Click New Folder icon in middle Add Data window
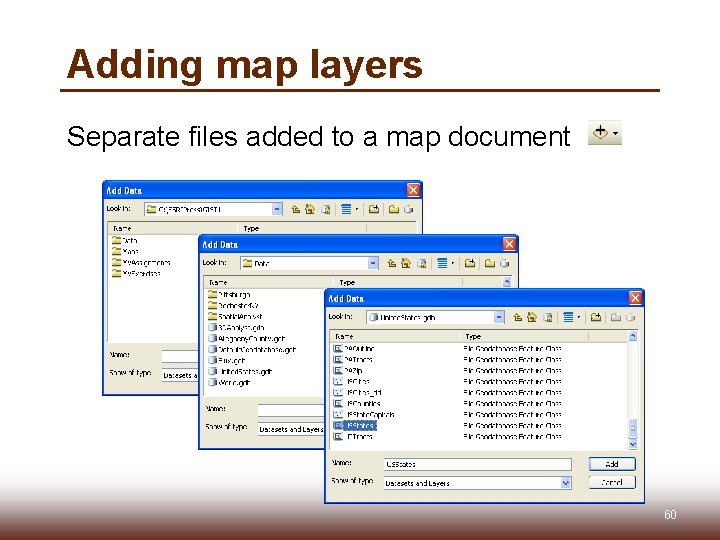Viewport: 720px width, 540px height. click(x=489, y=264)
